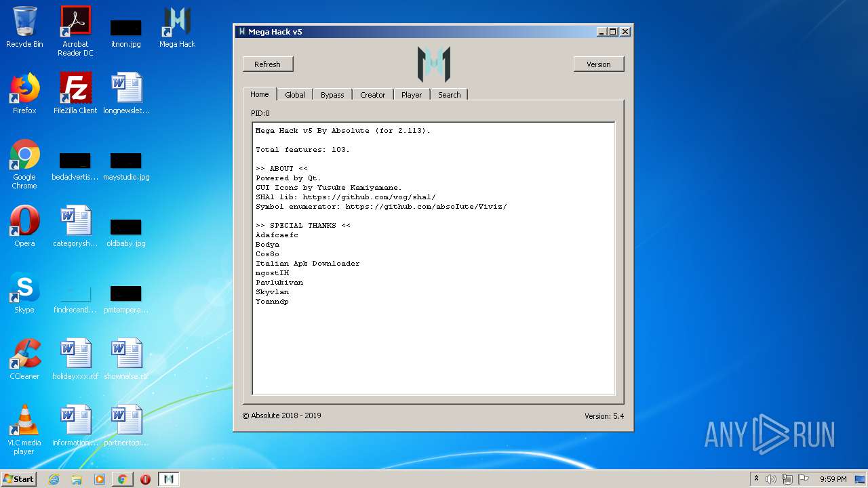Screen dimensions: 868x488
Task: Select the categorysh... Word document
Action: [75, 226]
